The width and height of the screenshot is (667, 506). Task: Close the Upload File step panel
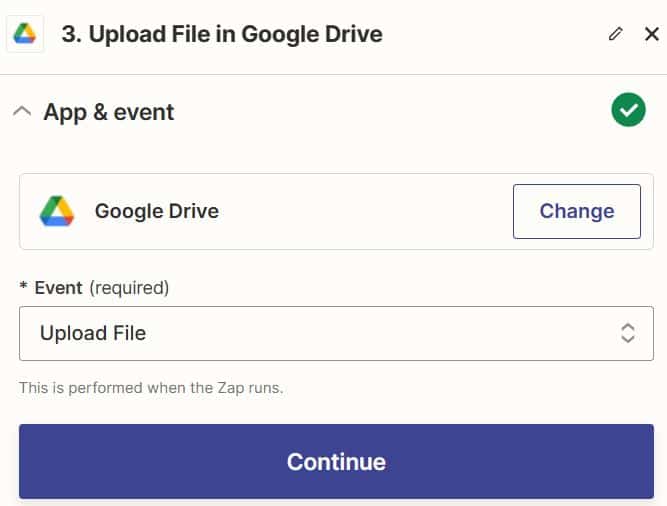pos(652,34)
